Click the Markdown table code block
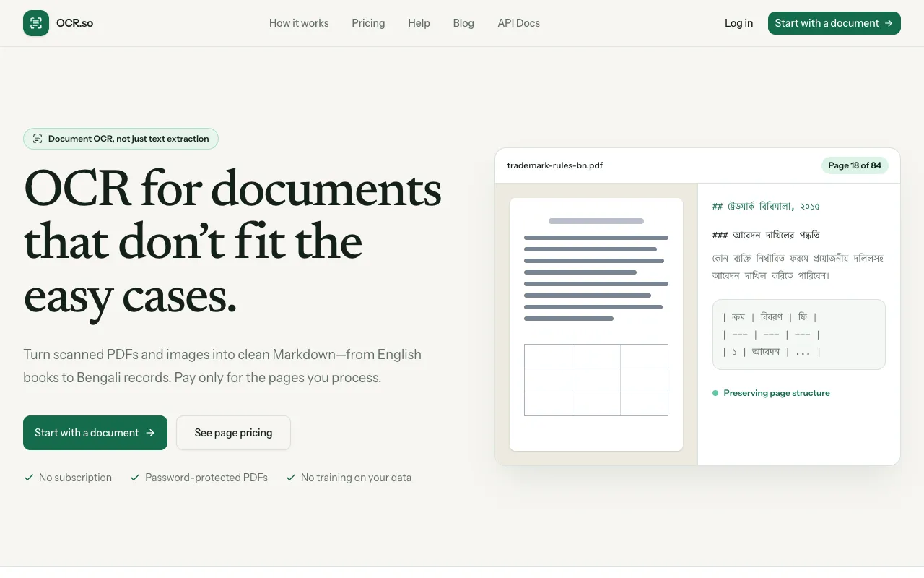The image size is (924, 578). (799, 335)
